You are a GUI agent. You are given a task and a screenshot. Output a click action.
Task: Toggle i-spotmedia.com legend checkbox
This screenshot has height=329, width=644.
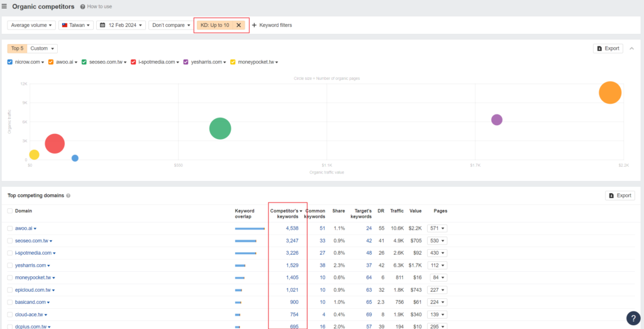point(133,62)
